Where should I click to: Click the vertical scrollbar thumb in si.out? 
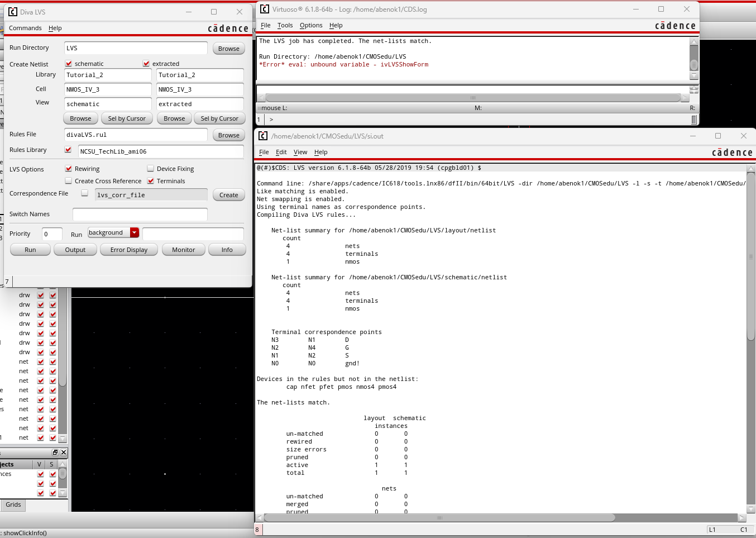(x=751, y=256)
